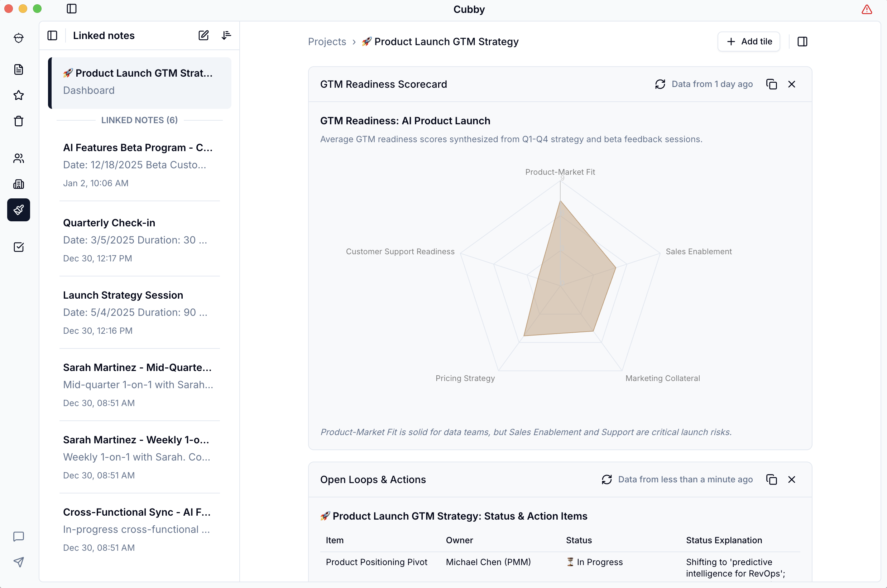Close the GTM Readiness Scorecard tile
The width and height of the screenshot is (887, 588).
pyautogui.click(x=791, y=84)
